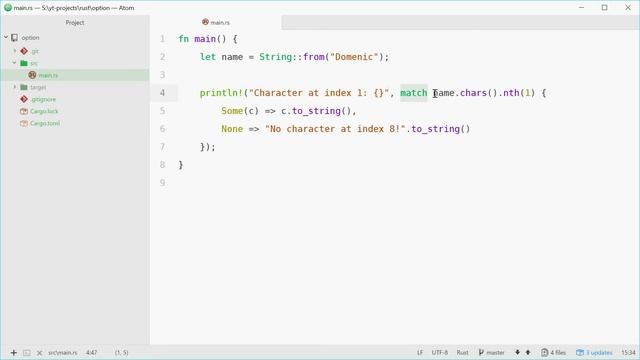Open the .gitignore file
The image size is (640, 360).
click(x=43, y=99)
